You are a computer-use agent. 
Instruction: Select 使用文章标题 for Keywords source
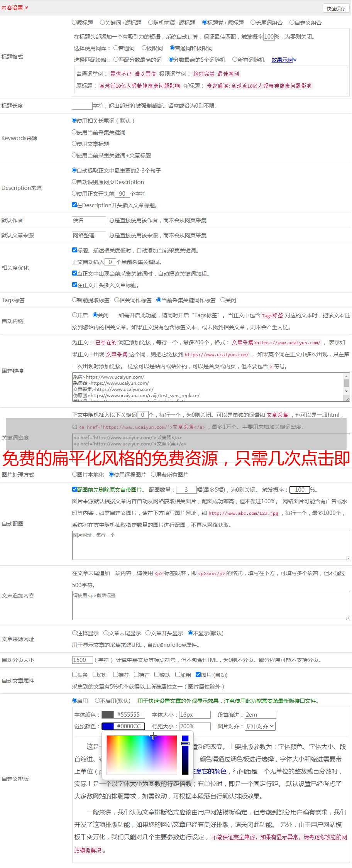(74, 144)
